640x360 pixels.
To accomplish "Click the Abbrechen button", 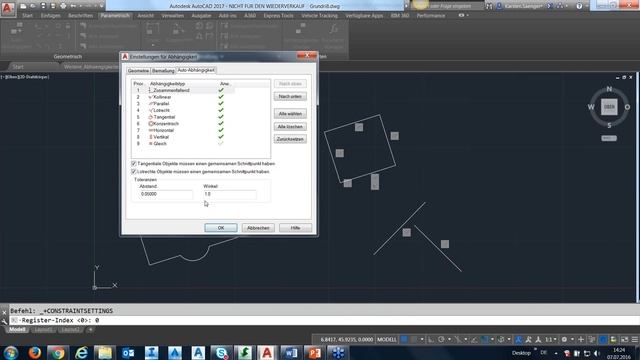I will pos(258,228).
